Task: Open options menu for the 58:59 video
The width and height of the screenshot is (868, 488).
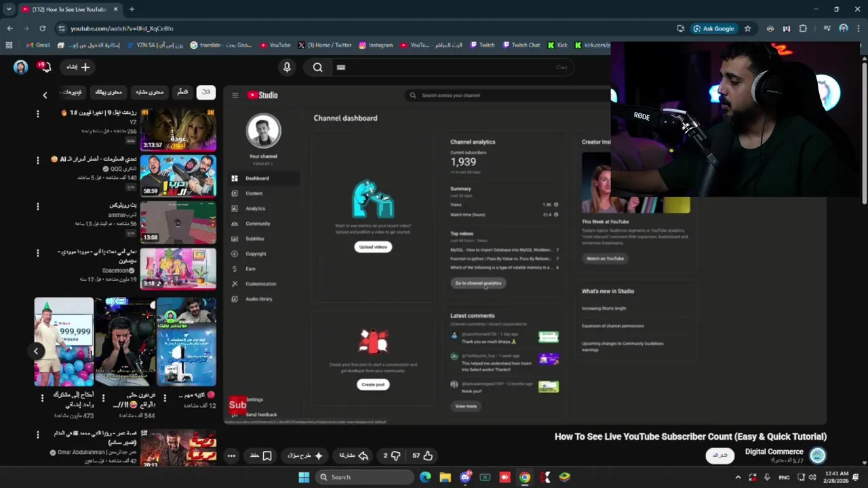Action: 38,160
